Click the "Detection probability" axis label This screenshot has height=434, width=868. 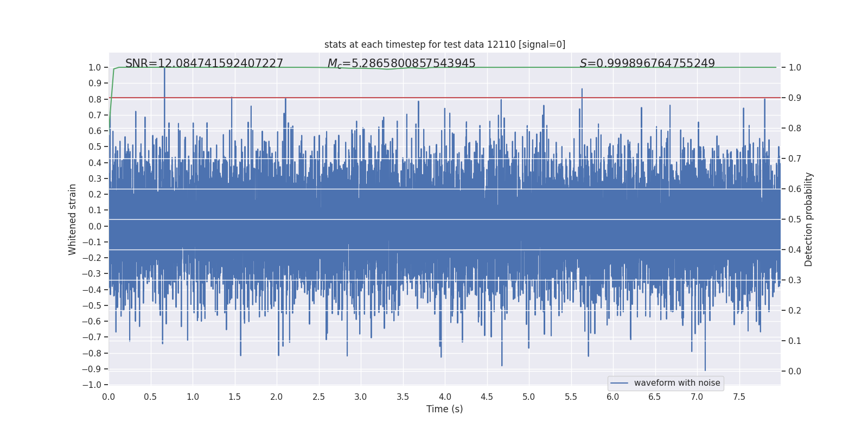pyautogui.click(x=809, y=219)
